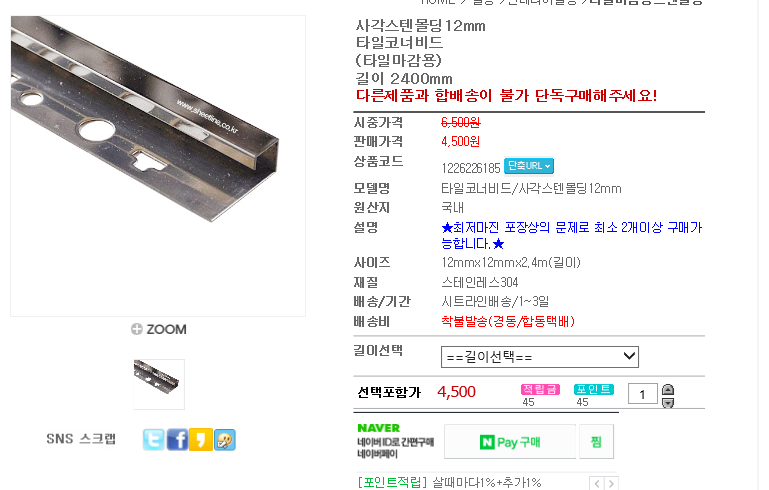Click the 포인트 teal badge
769x490 pixels.
(x=594, y=389)
